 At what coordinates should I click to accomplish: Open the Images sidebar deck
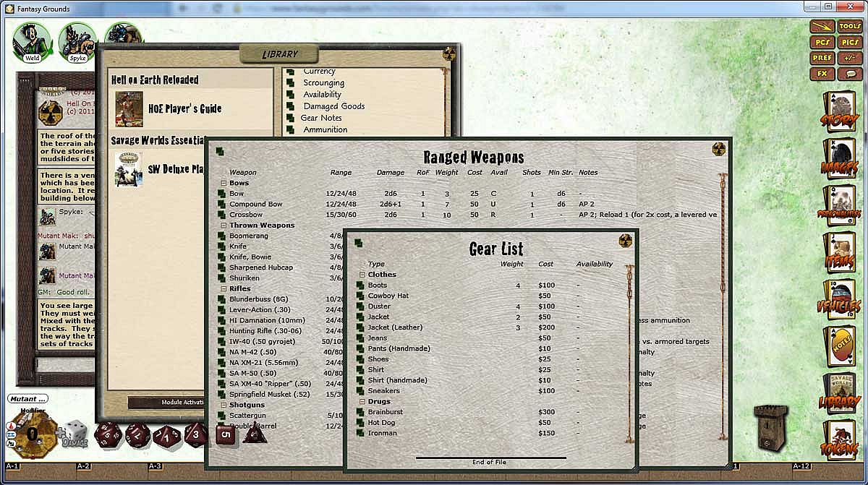coord(841,159)
